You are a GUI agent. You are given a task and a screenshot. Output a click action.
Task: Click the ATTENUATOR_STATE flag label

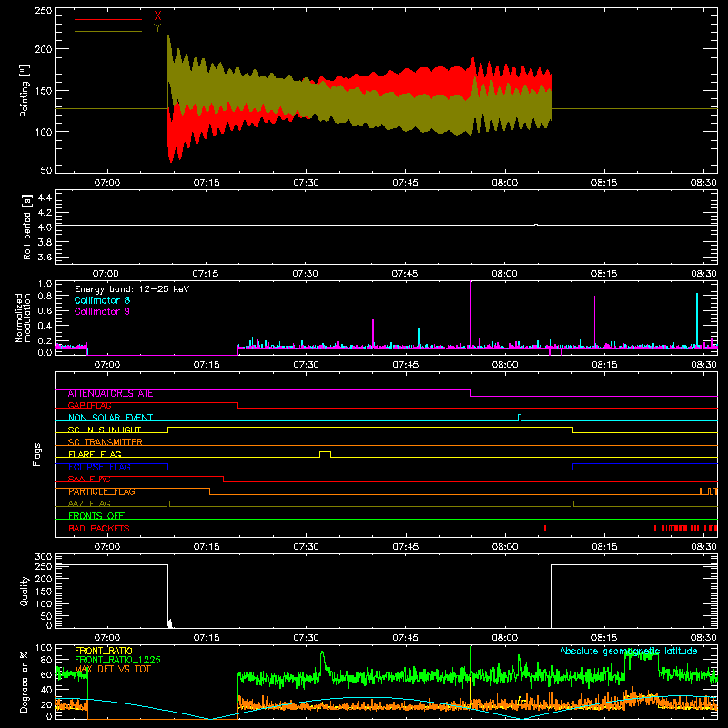click(110, 394)
